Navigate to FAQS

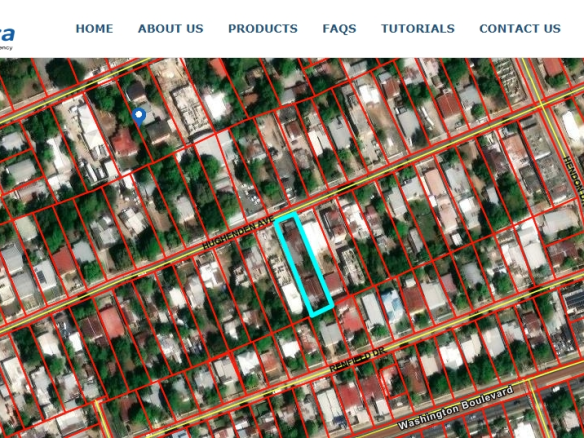(339, 29)
